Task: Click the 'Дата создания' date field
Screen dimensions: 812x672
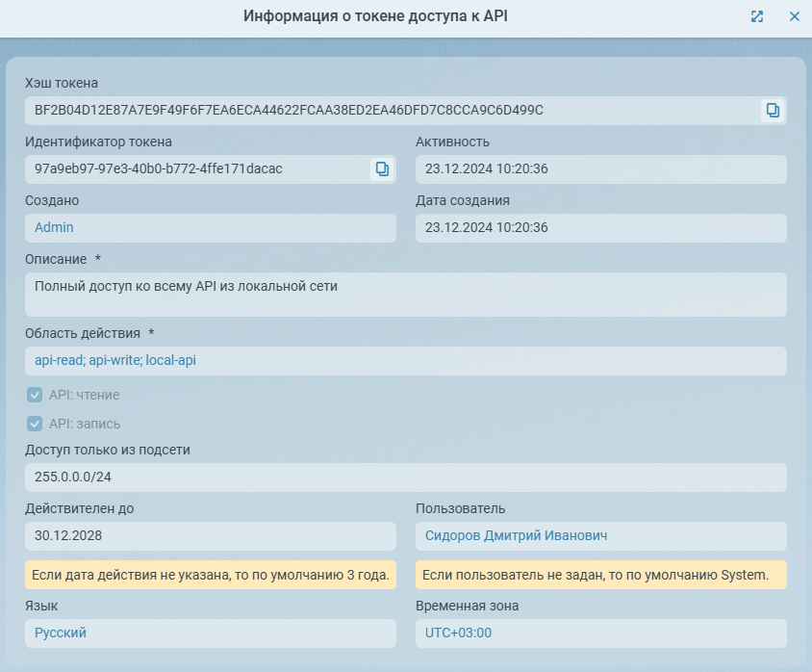Action: tap(600, 228)
